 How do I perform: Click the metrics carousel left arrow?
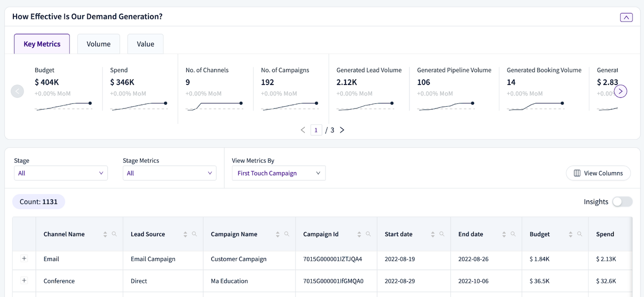pyautogui.click(x=17, y=91)
